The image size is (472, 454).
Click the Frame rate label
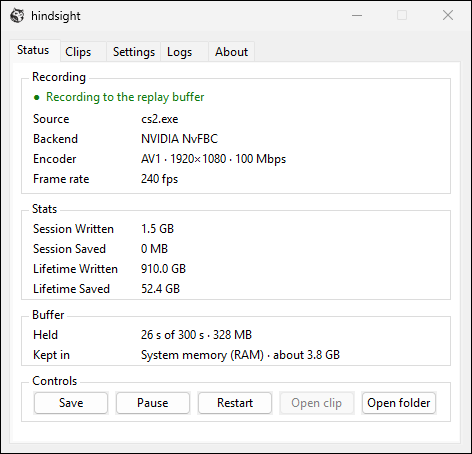[61, 179]
